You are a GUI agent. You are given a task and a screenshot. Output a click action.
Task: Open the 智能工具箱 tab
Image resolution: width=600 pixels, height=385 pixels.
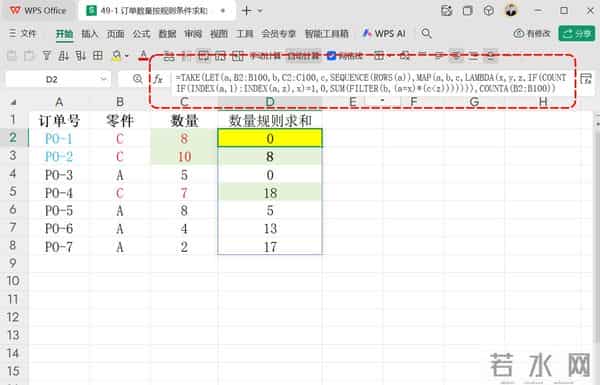coord(326,34)
